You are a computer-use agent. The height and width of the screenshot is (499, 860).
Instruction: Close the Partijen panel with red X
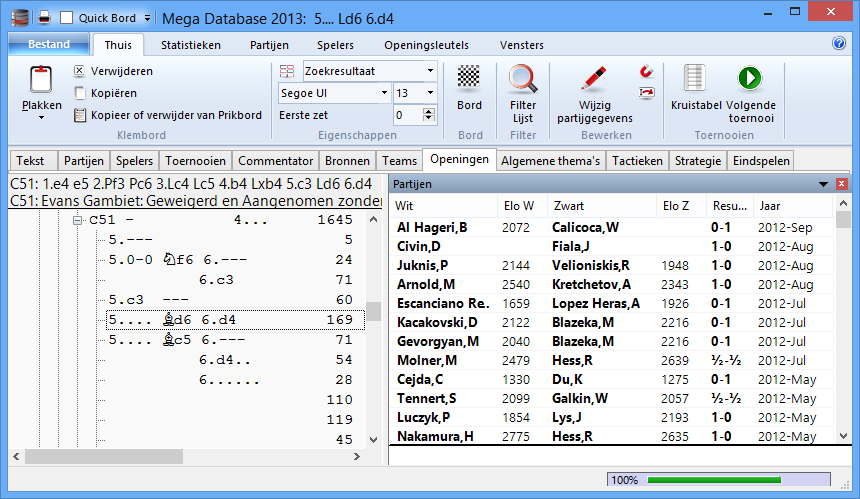pos(841,184)
